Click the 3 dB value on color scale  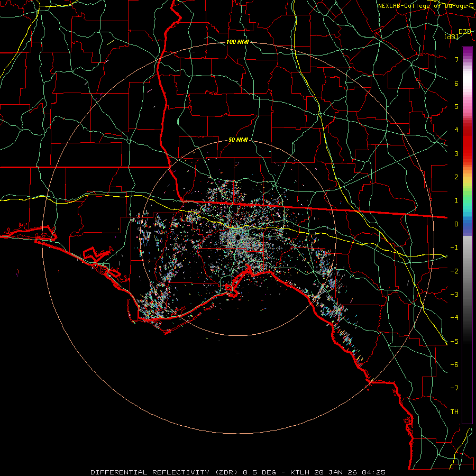[x=456, y=153]
